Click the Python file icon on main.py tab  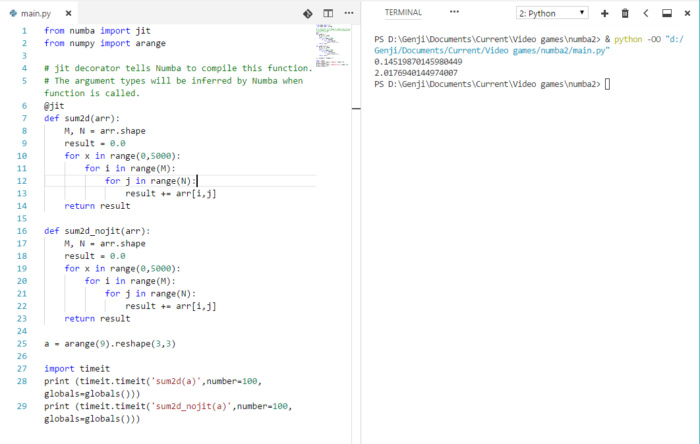tap(13, 13)
